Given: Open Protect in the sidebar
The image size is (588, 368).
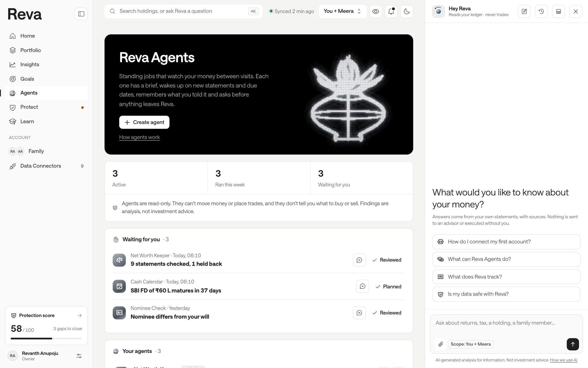Looking at the screenshot, I should pyautogui.click(x=46, y=107).
